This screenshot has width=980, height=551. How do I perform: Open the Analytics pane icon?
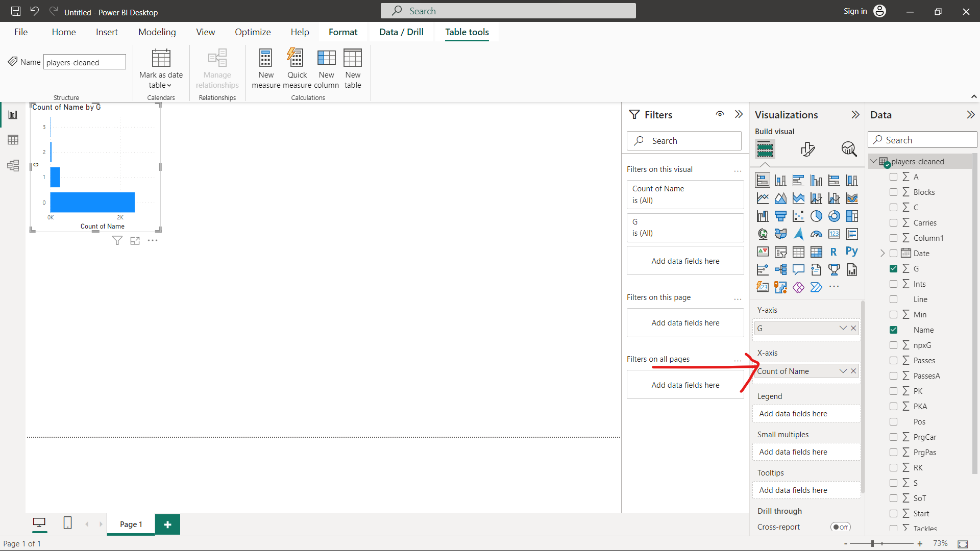pyautogui.click(x=849, y=149)
